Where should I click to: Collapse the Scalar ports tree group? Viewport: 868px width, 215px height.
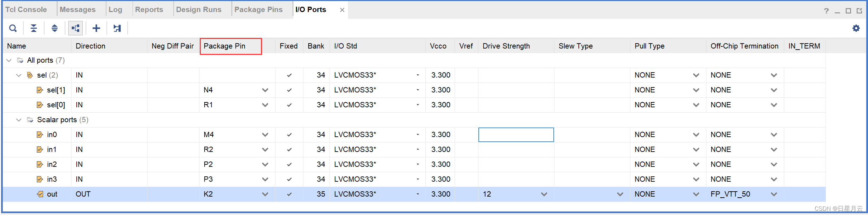19,120
